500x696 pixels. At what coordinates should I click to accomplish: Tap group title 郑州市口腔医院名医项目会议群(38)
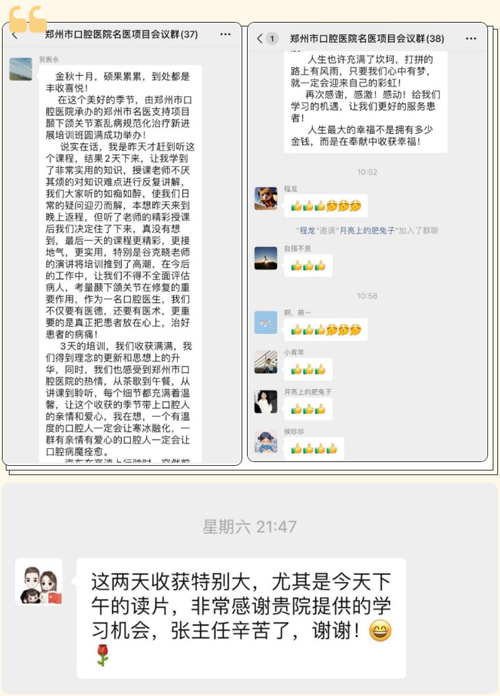point(367,39)
